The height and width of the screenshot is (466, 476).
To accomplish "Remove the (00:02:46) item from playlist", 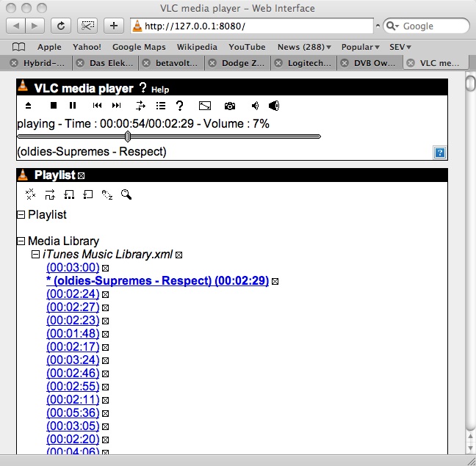I will (x=105, y=374).
